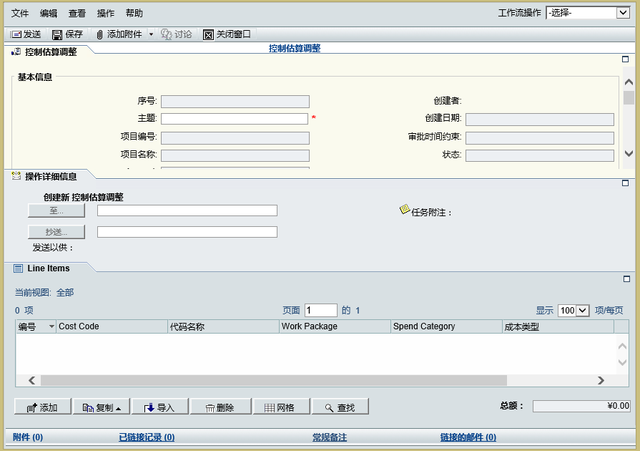Open the 查看 menu
Screen dimensions: 640x451
(x=77, y=13)
